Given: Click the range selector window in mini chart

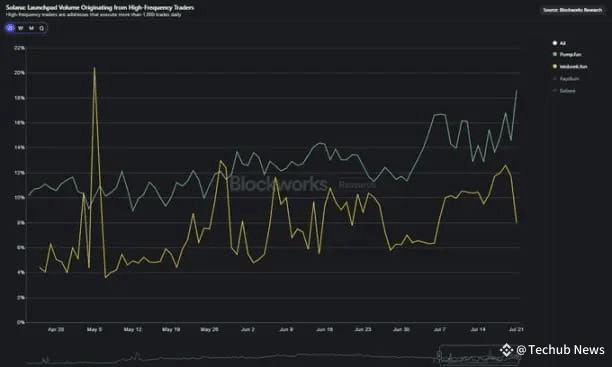Looking at the screenshot, I should [x=479, y=355].
